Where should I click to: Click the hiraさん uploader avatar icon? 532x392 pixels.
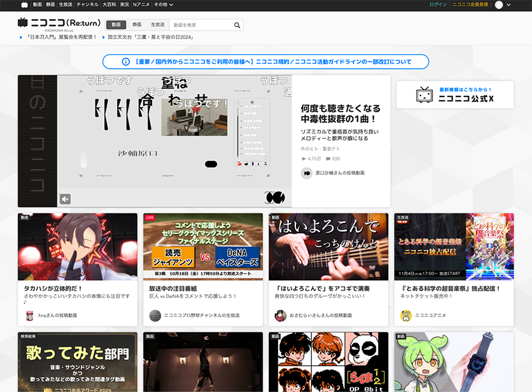[x=29, y=315]
